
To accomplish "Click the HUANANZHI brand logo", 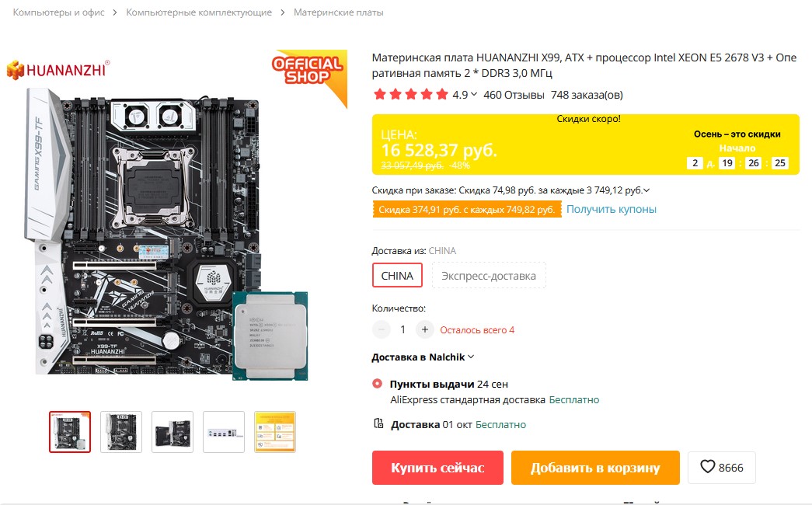I will pos(58,69).
